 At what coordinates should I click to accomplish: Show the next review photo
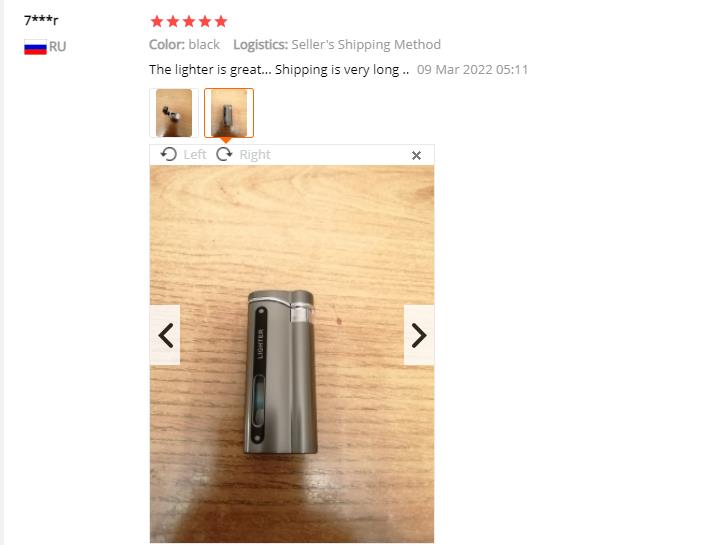(x=419, y=335)
